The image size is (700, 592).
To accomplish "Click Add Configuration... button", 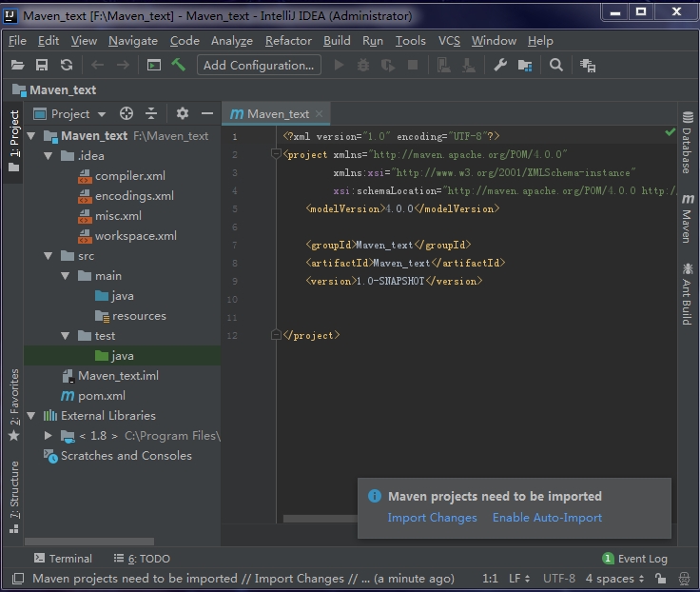I will [259, 66].
